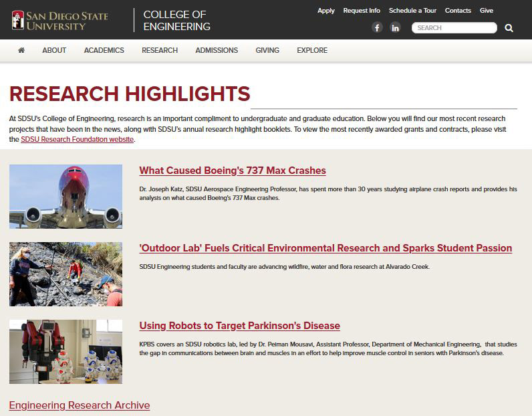The height and width of the screenshot is (416, 532).
Task: Click the magnifying glass search icon
Action: 509,28
